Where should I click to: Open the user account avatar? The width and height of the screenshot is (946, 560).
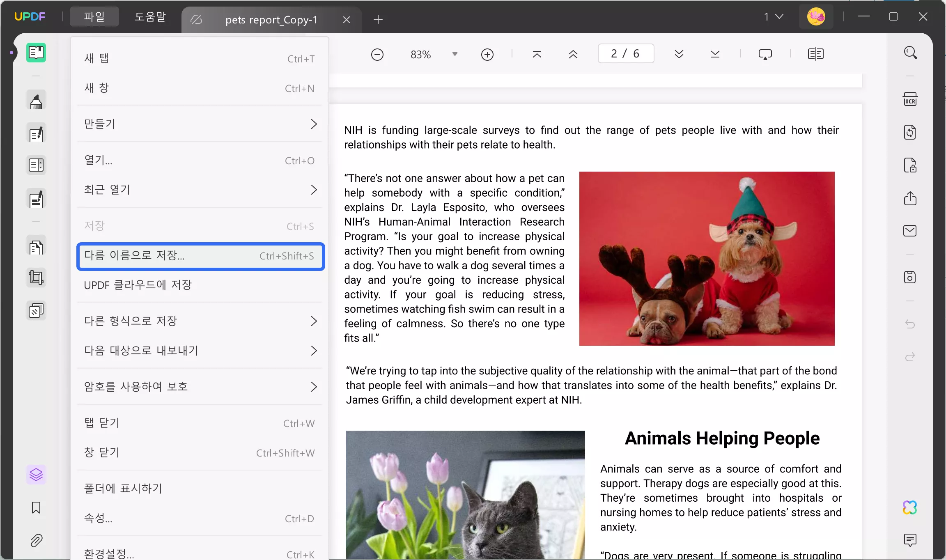click(816, 16)
